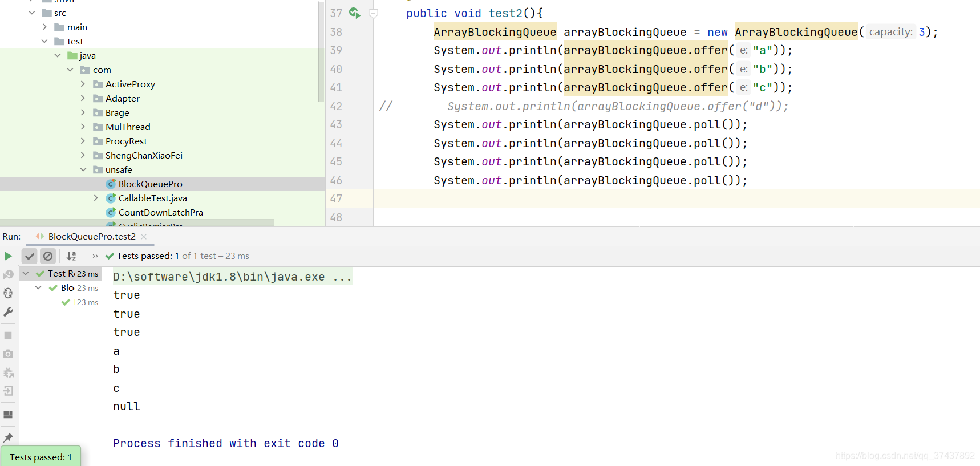Collapse the java folder arrow

click(x=58, y=55)
